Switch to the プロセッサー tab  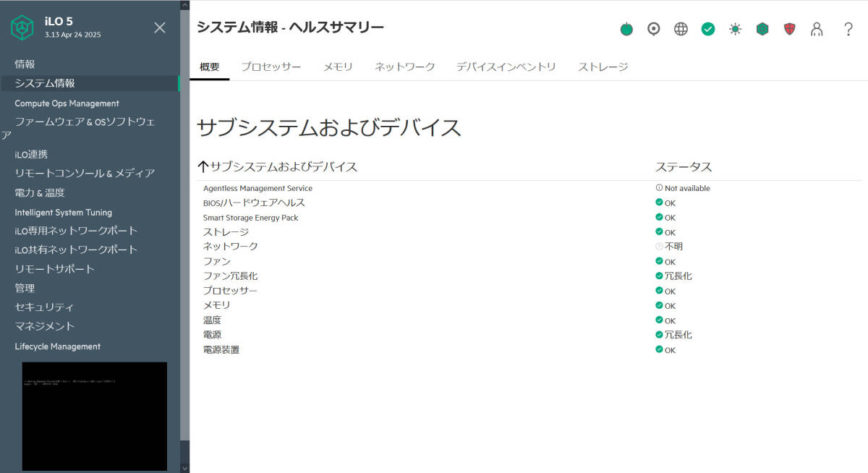(x=271, y=67)
